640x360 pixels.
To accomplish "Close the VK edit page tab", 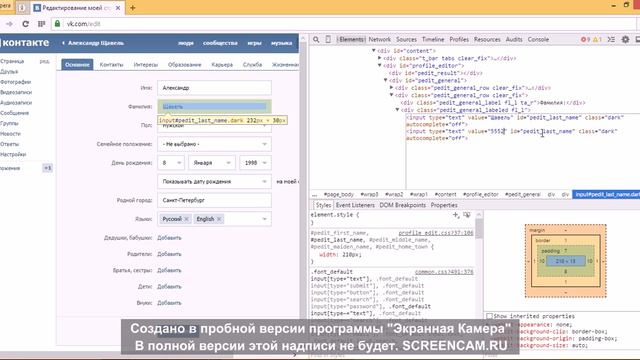I will tap(118, 8).
